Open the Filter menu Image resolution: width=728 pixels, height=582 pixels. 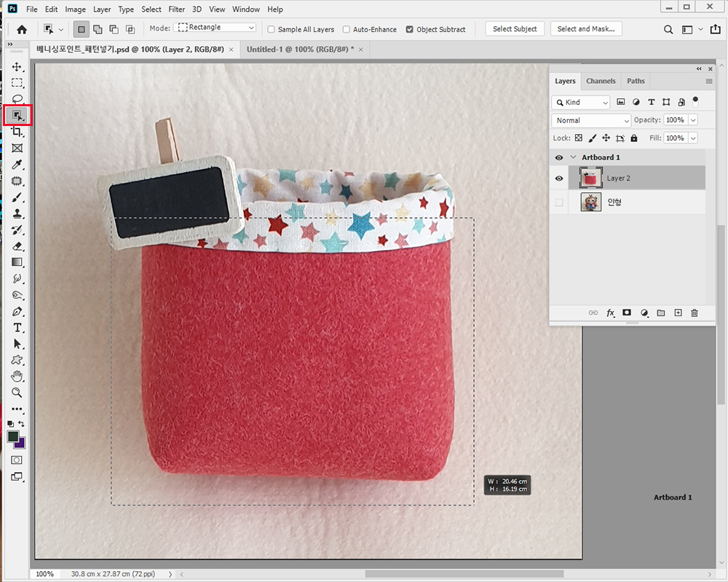pyautogui.click(x=176, y=9)
